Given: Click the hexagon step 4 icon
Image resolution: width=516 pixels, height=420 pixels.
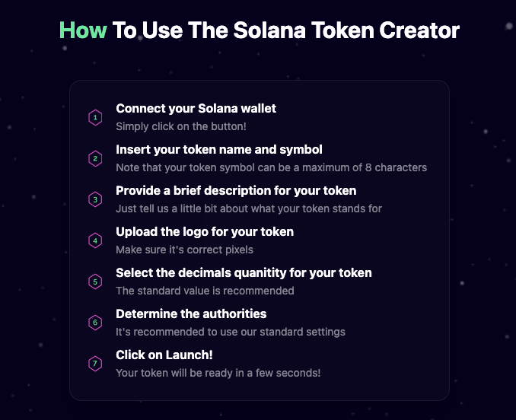Looking at the screenshot, I should click(95, 240).
